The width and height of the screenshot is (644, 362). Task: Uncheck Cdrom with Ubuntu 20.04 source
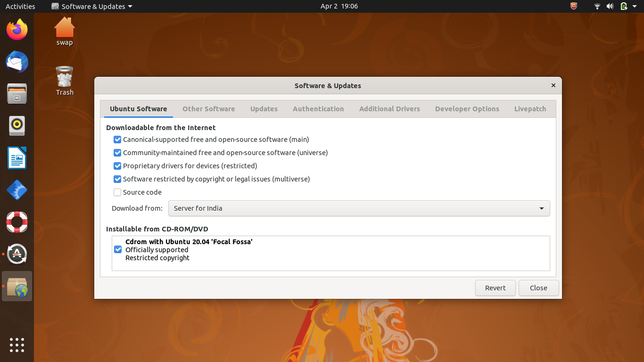118,249
